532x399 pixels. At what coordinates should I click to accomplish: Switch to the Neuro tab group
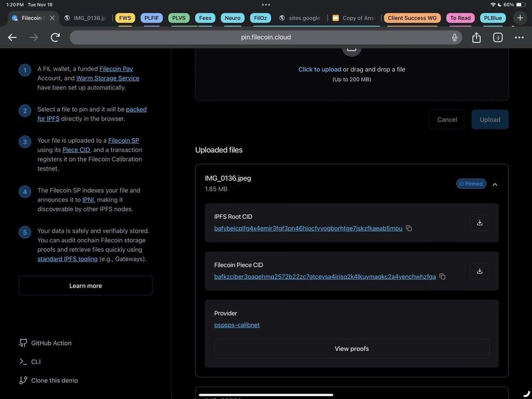coord(232,18)
